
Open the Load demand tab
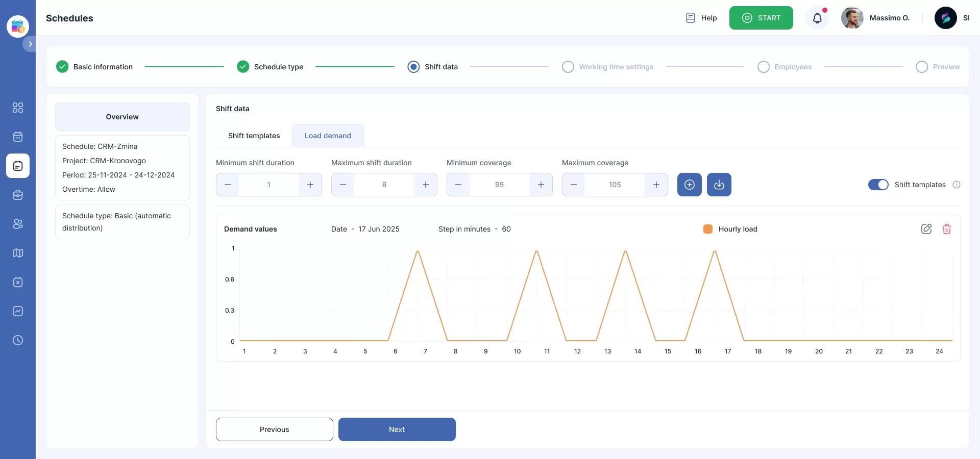tap(328, 136)
